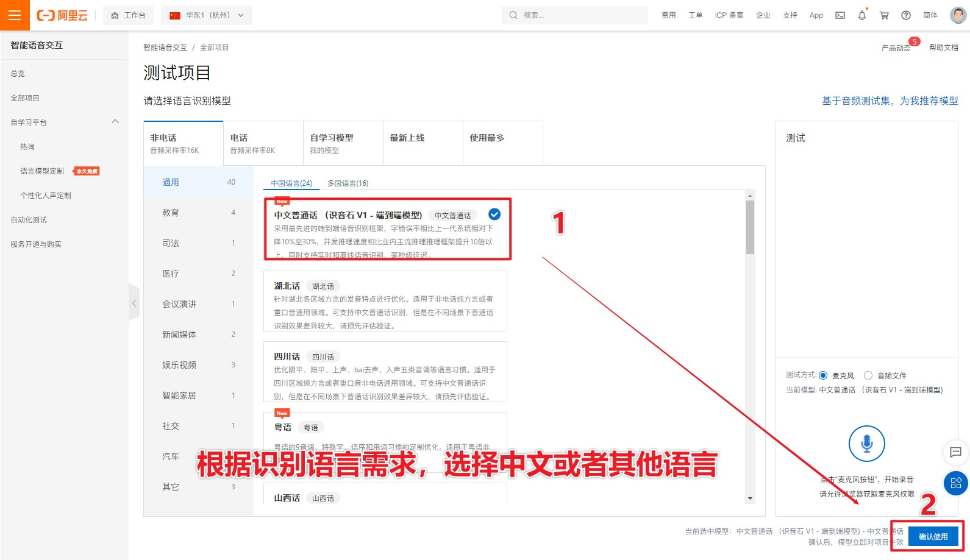Select the 自学习模型 tab
970x560 pixels.
[343, 143]
